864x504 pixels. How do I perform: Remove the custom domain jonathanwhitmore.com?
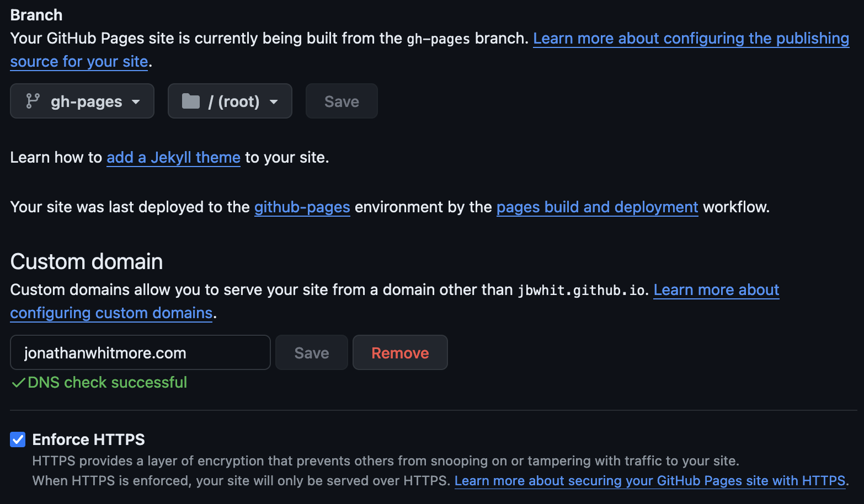[400, 353]
